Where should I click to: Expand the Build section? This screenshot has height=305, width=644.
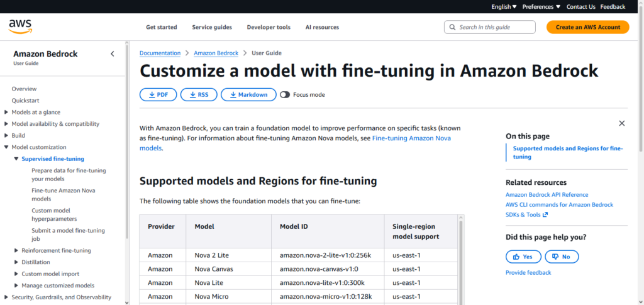[6, 135]
